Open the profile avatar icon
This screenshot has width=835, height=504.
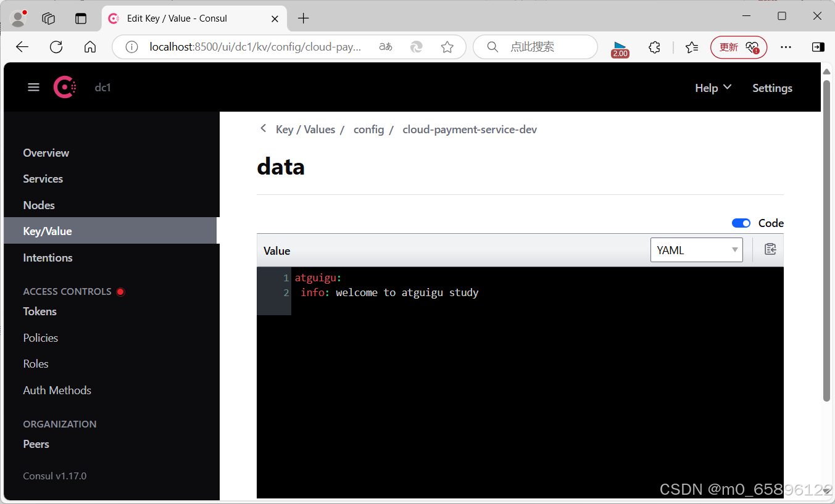tap(19, 19)
